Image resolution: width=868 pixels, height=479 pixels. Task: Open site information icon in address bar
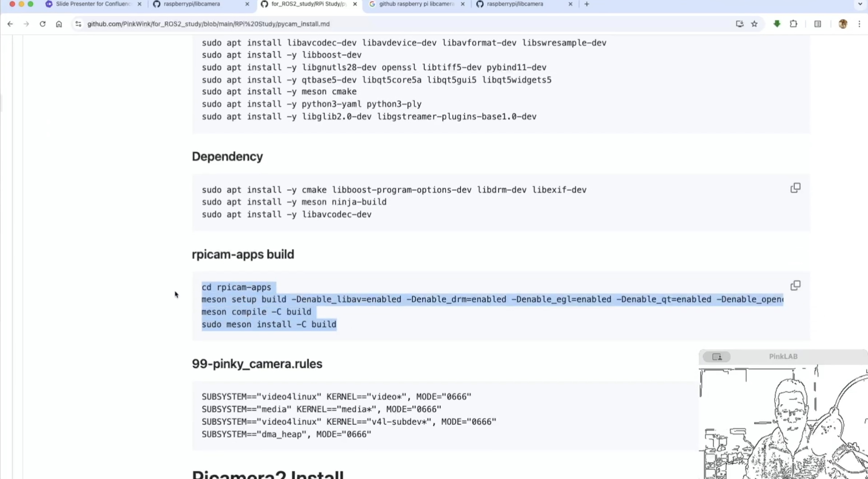[78, 24]
